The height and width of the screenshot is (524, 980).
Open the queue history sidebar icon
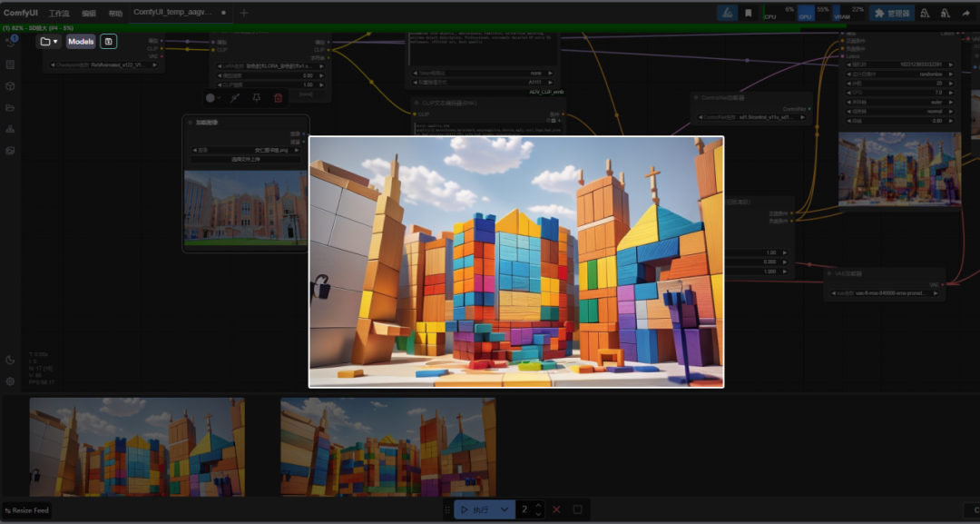10,43
